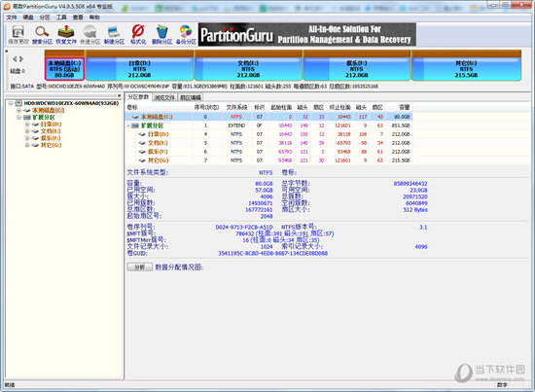Collapse the 扩展分区 node in tree
535x392 pixels.
[19, 118]
